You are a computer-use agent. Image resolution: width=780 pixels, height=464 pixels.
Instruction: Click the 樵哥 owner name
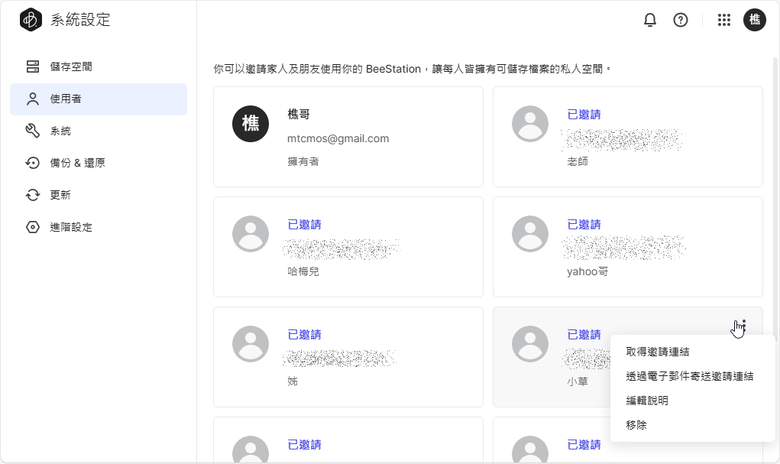pyautogui.click(x=298, y=114)
